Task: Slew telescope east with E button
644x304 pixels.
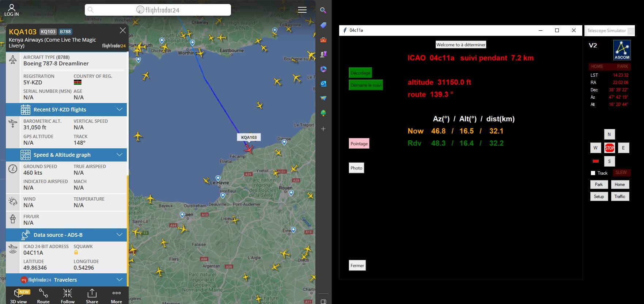Action: click(623, 148)
